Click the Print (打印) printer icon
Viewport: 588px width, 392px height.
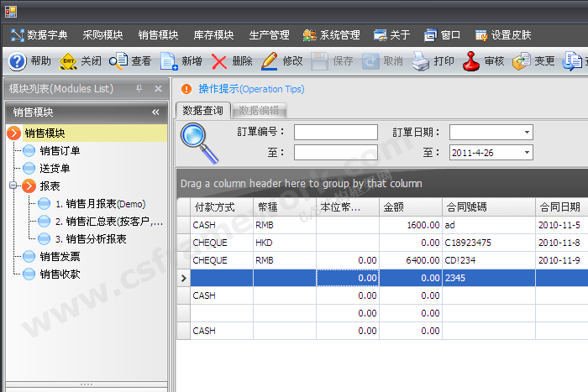[x=421, y=61]
